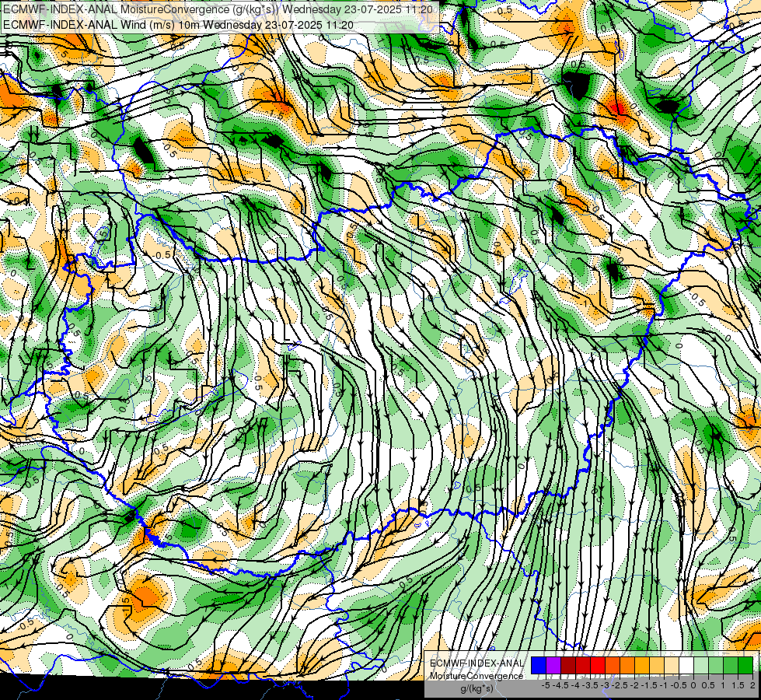Click the '-3' legend tick label

[x=606, y=685]
